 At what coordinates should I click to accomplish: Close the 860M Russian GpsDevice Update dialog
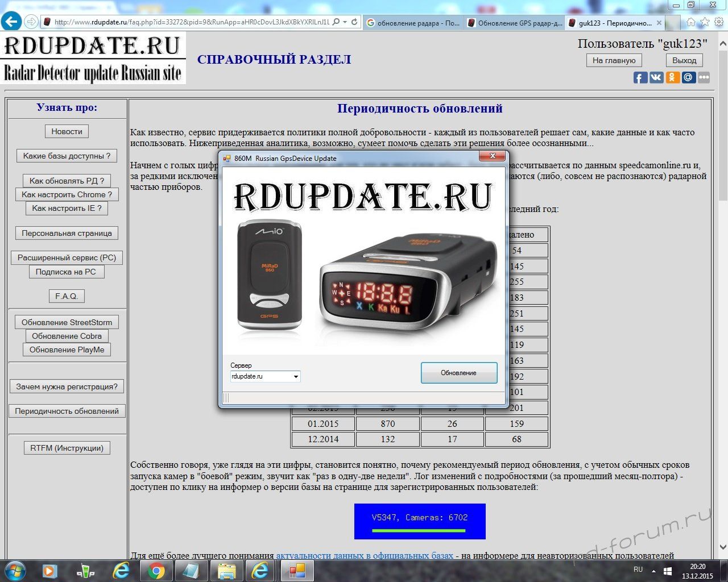[x=493, y=156]
